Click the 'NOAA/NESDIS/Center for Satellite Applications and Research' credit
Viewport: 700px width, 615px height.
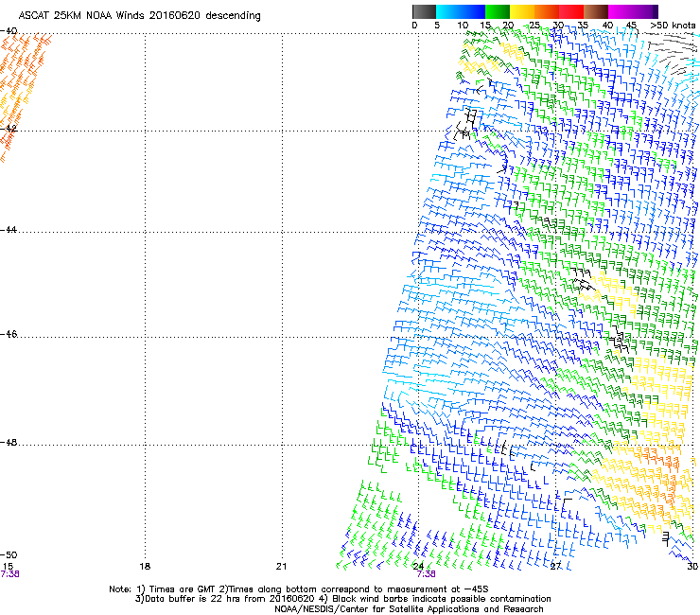pyautogui.click(x=409, y=609)
